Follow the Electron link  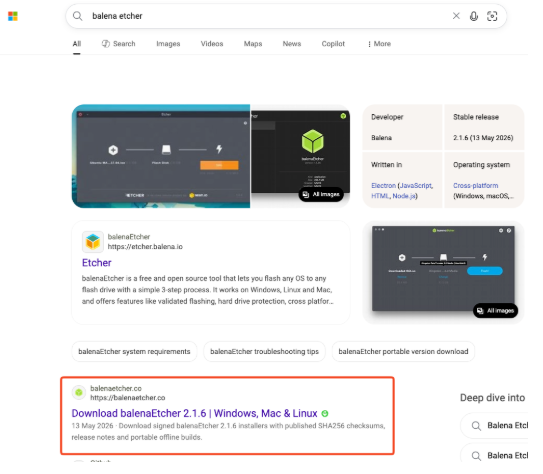tap(383, 186)
